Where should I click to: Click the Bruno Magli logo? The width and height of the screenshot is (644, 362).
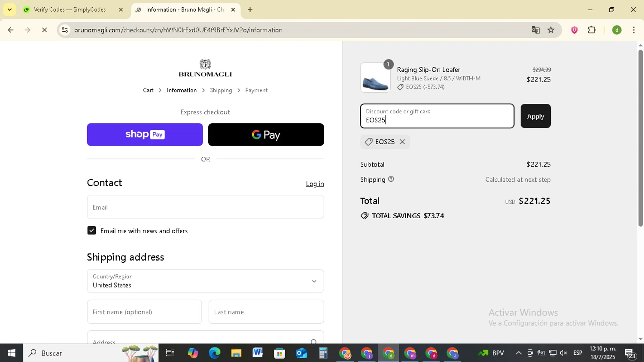pyautogui.click(x=205, y=68)
